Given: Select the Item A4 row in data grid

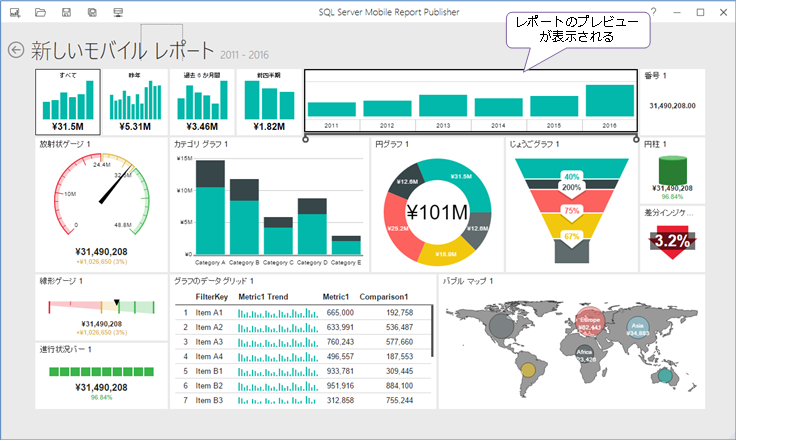Looking at the screenshot, I should coord(303,356).
